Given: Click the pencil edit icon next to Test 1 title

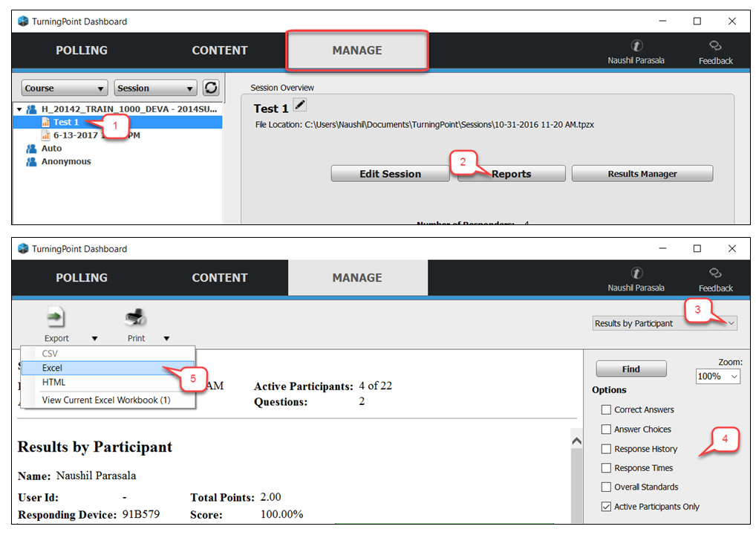Looking at the screenshot, I should pyautogui.click(x=300, y=105).
